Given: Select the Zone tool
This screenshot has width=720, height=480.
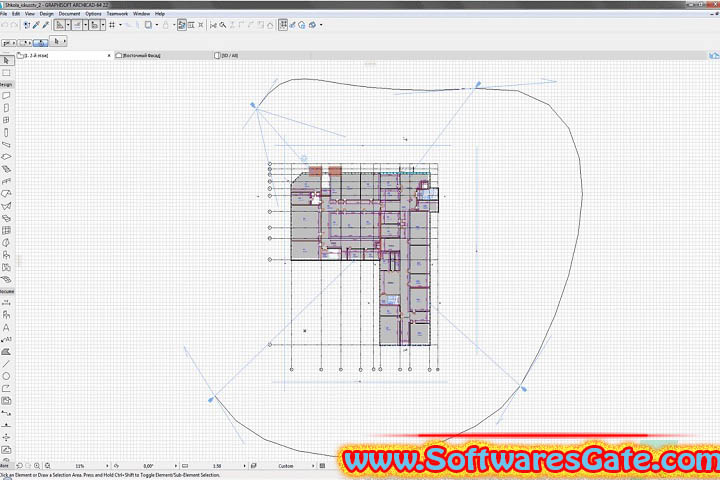Looking at the screenshot, I should tap(6, 267).
